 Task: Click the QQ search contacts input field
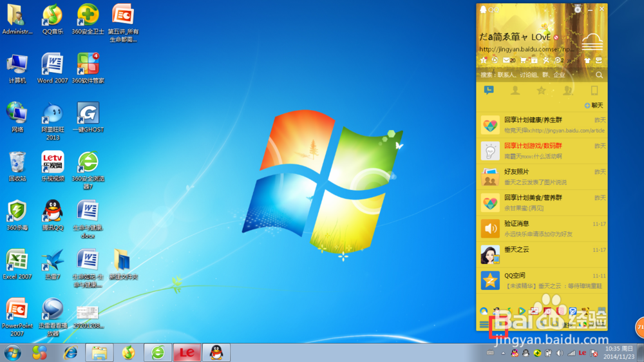click(536, 75)
